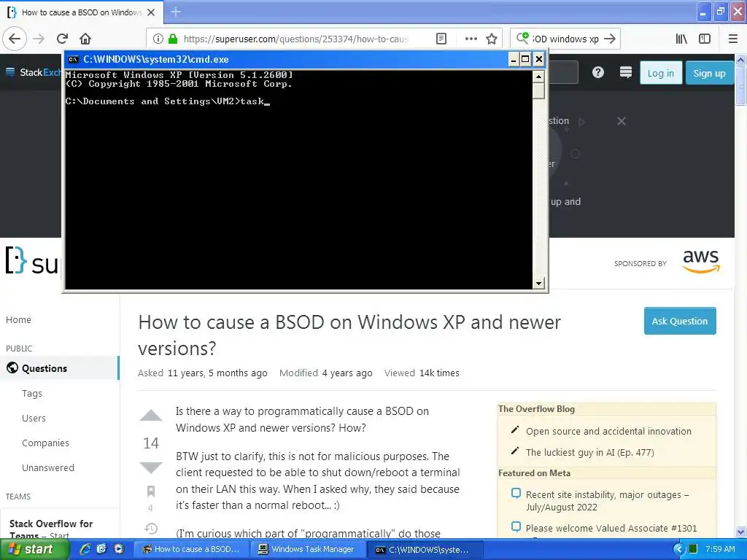
Task: Click the aws sponsor logo
Action: (701, 262)
